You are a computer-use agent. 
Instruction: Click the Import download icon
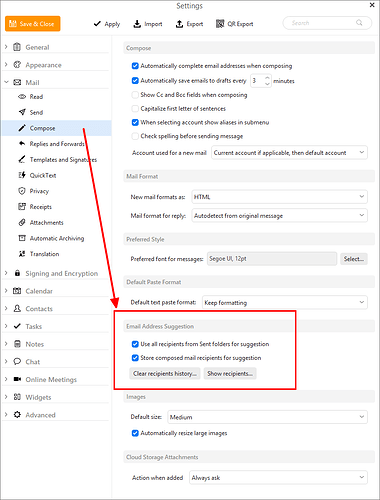[x=137, y=24]
